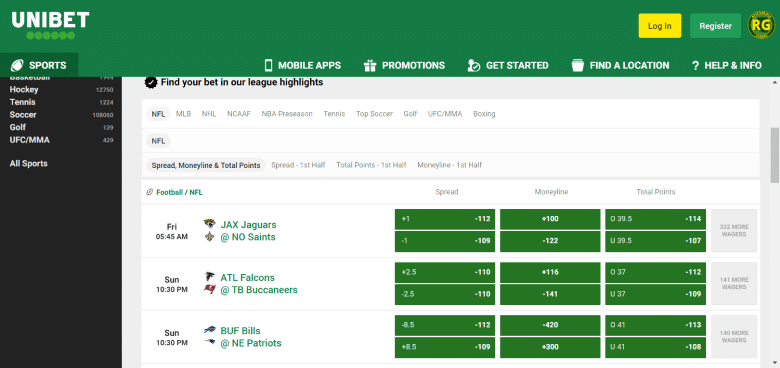Screen dimensions: 780x368
Task: Click the Get Started person icon
Action: [x=474, y=65]
